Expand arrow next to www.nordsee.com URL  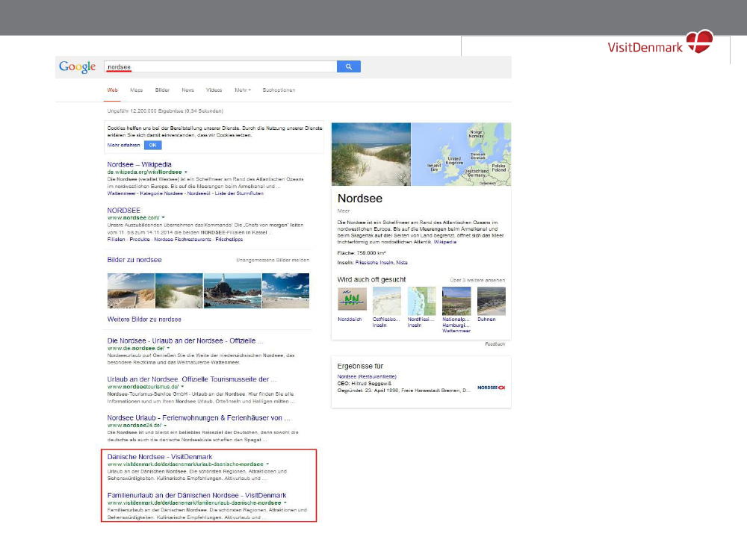[164, 217]
